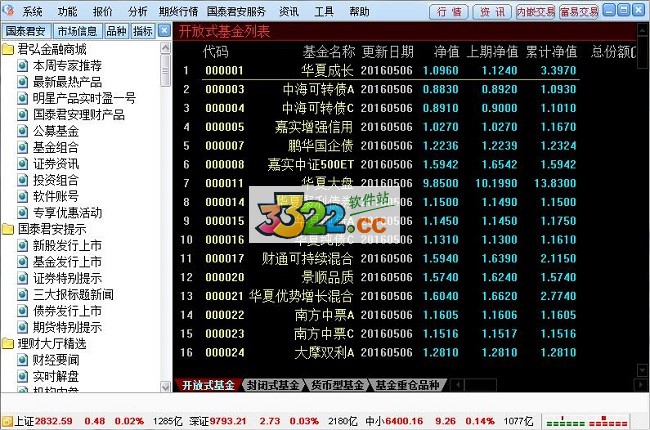Switch to the 货币型基金 bottom tab

(337, 385)
